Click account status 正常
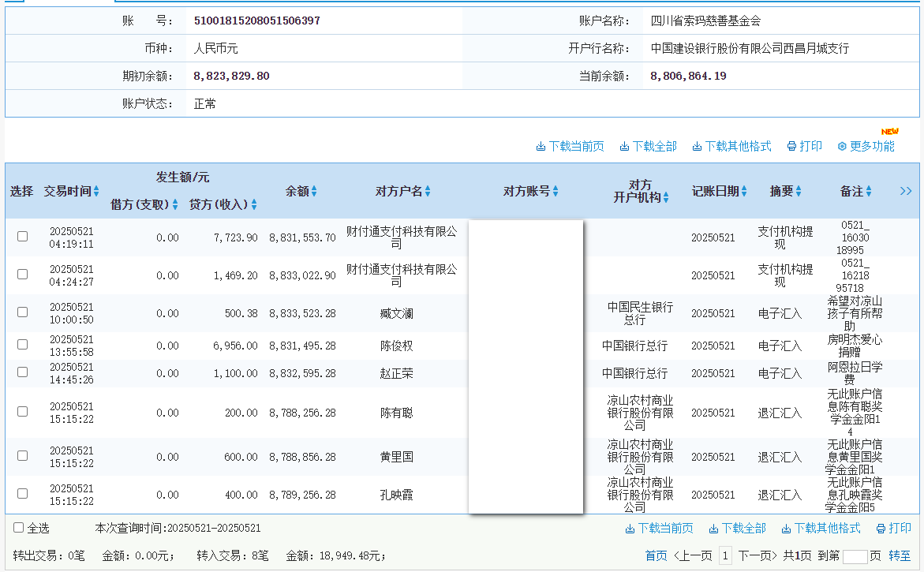The image size is (924, 572). pyautogui.click(x=204, y=103)
